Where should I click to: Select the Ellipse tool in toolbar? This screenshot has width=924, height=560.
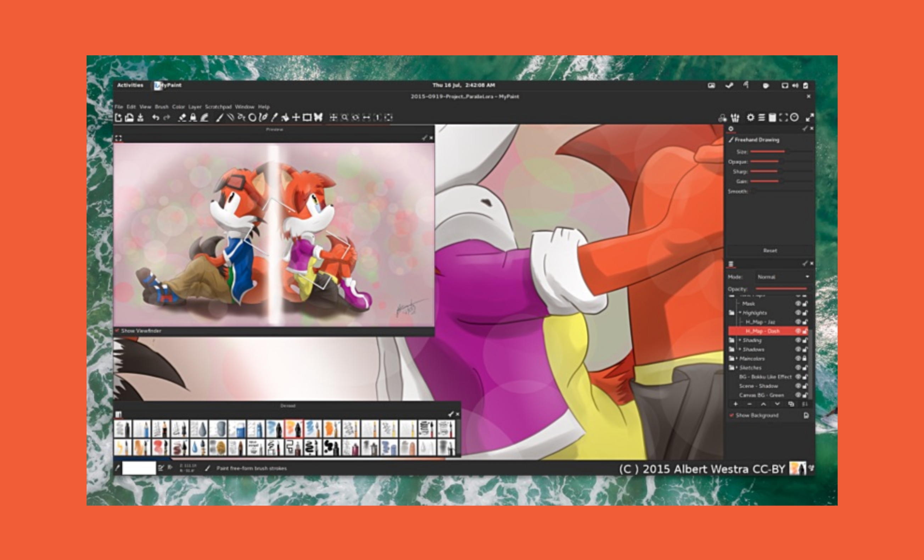tap(252, 117)
